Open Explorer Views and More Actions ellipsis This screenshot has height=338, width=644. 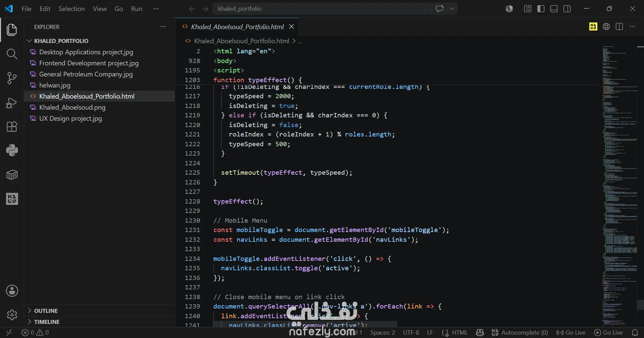click(x=163, y=26)
